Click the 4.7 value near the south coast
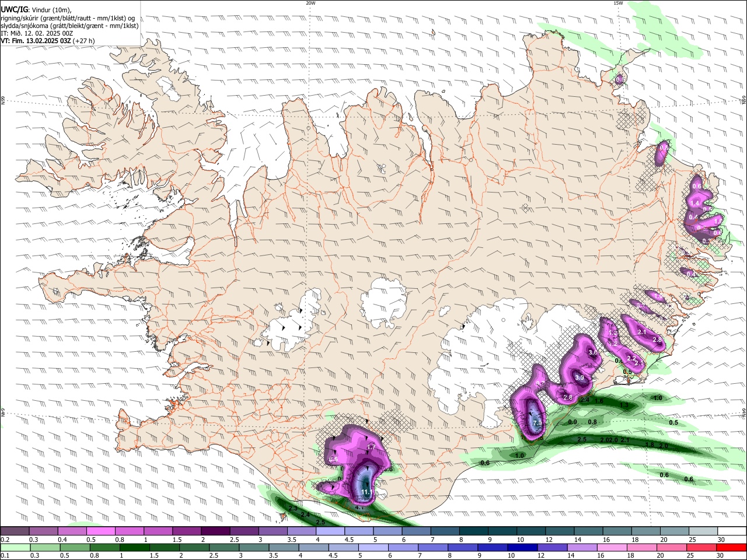The height and width of the screenshot is (560, 747). (360, 508)
